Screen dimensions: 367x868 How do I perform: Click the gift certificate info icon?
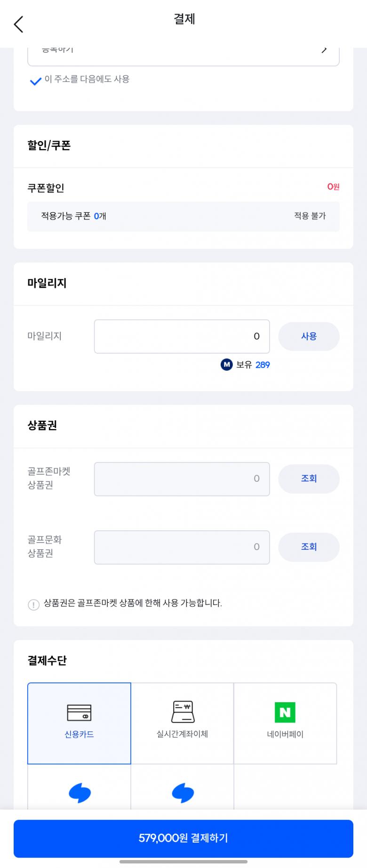(33, 605)
